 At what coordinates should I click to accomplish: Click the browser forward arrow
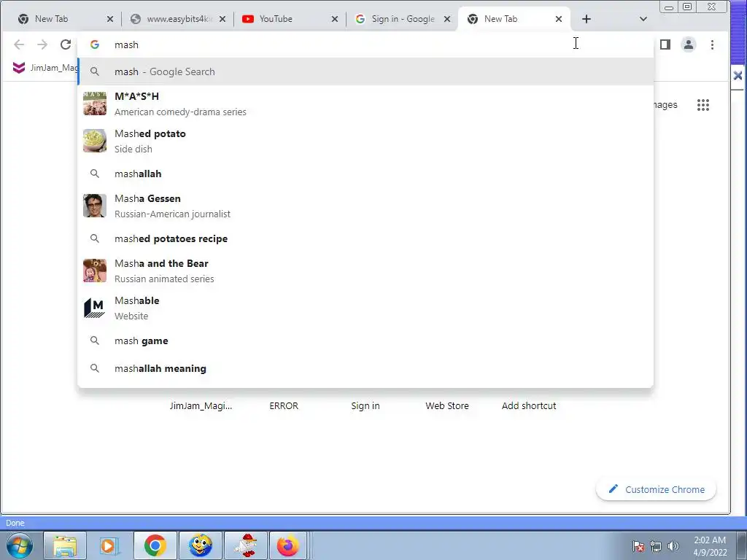[x=42, y=44]
